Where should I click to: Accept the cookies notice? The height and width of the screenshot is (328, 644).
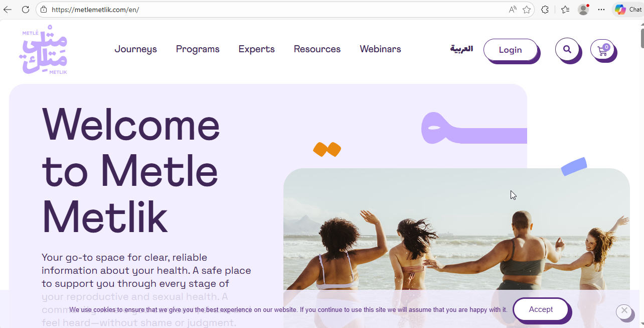pos(541,309)
